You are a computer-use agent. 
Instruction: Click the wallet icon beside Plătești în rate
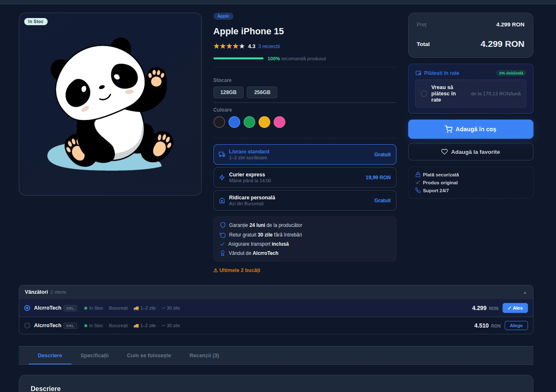418,73
